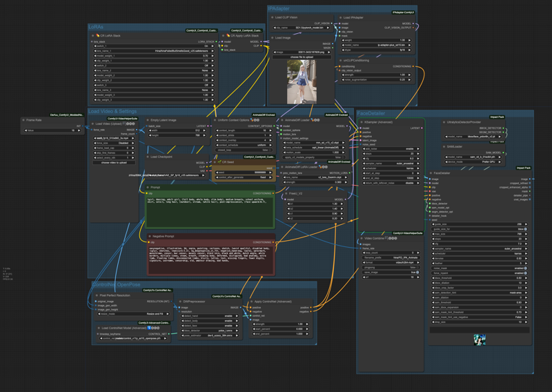Image resolution: width=552 pixels, height=392 pixels.
Task: Collapse the DWPreprocessor node dot
Action: point(181,302)
